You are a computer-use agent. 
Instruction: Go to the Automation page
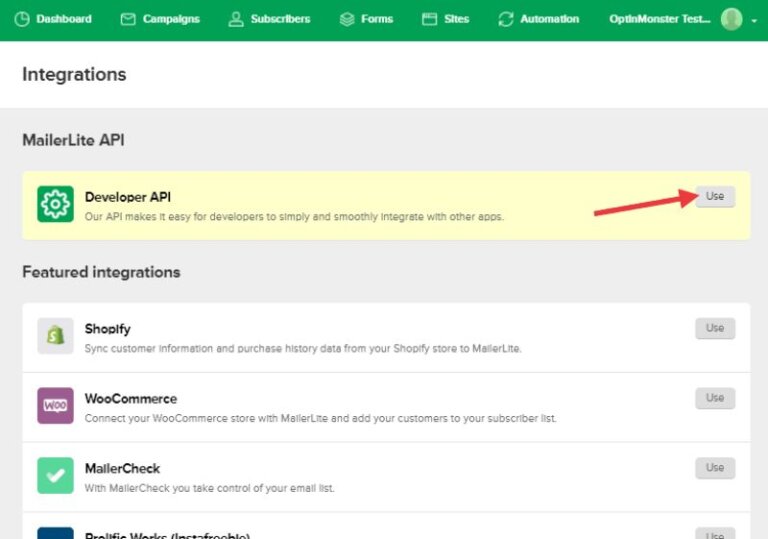click(538, 19)
